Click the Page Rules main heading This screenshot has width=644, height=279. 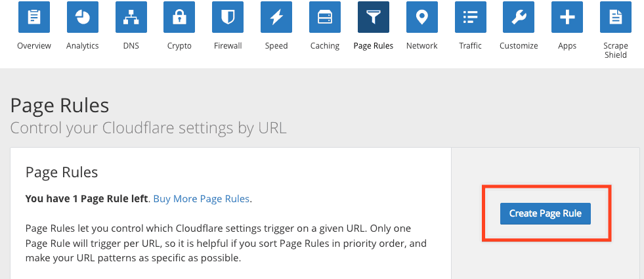pos(60,106)
